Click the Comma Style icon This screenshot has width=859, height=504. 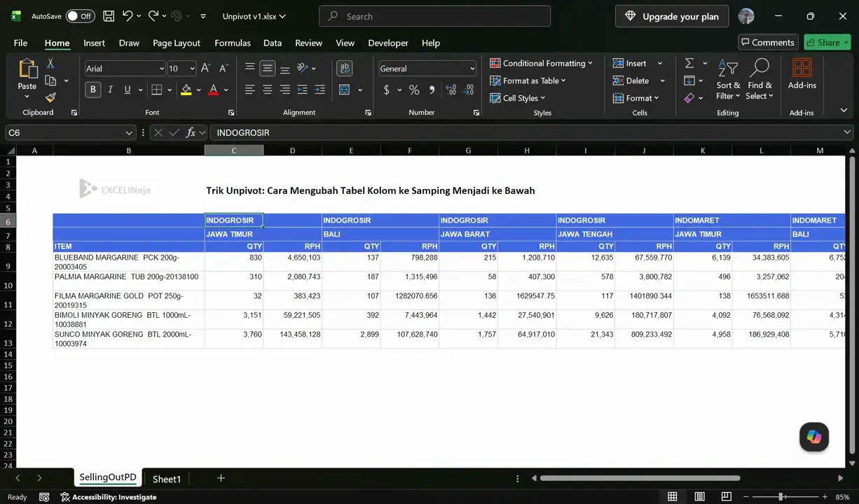pos(432,90)
